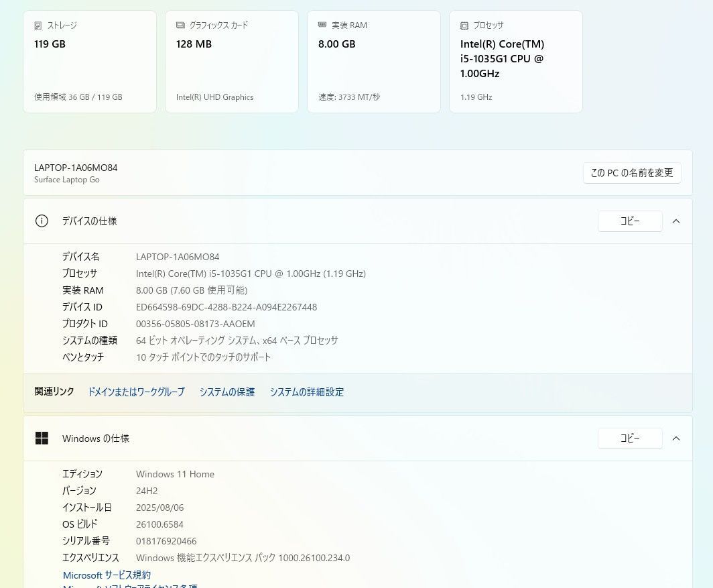
Task: Click the processor (プロセッサ) chip icon
Action: 464,25
